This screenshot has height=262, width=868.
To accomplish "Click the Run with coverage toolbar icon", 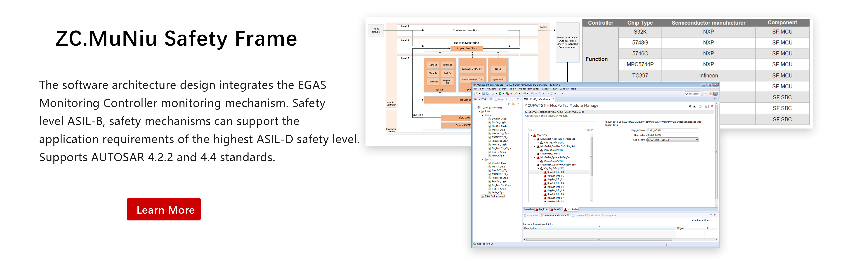I will [507, 94].
